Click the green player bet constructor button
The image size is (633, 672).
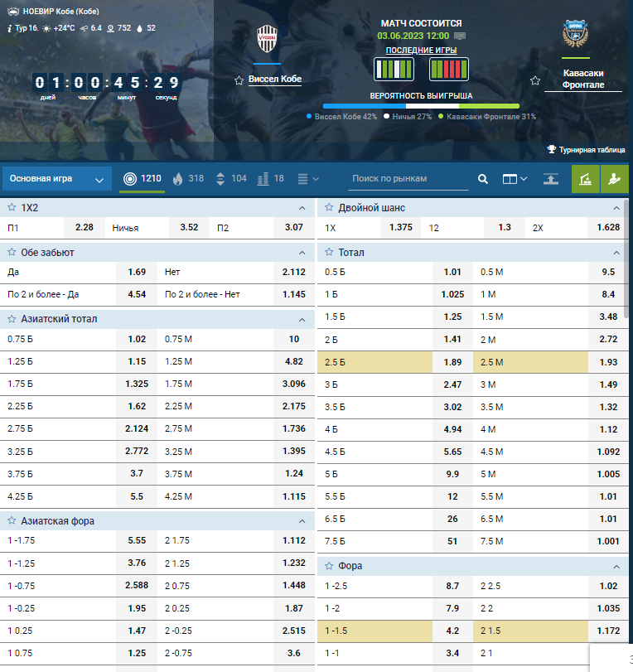(615, 179)
